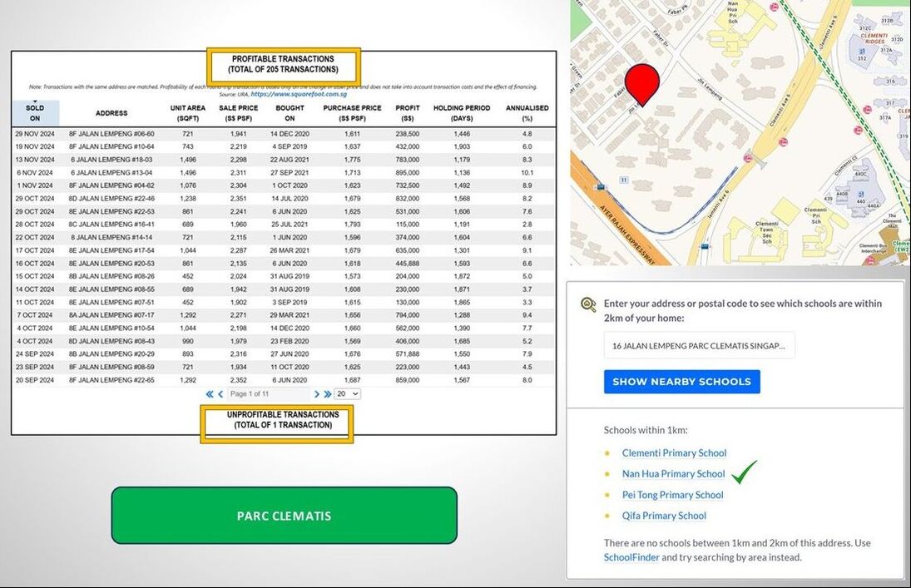Open Nan Hua Primary School link
The image size is (911, 588).
(673, 473)
